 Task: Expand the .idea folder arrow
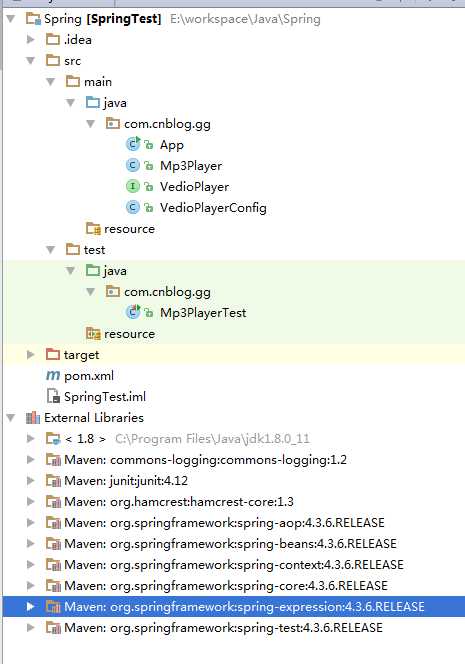(x=30, y=39)
